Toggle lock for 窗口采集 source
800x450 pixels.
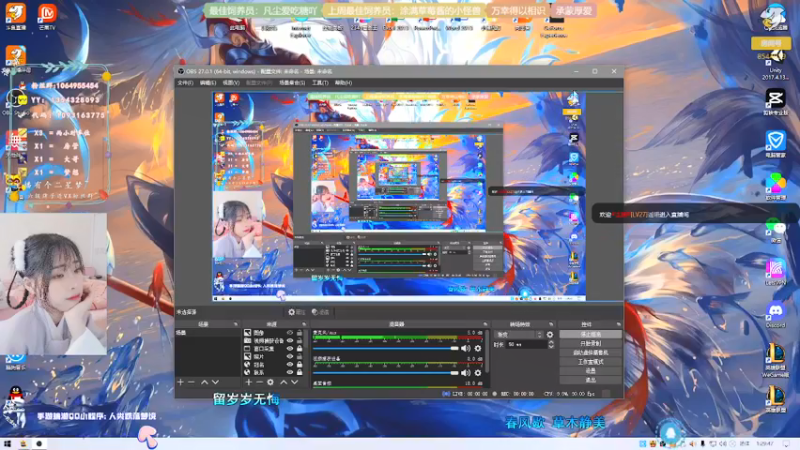pos(299,348)
